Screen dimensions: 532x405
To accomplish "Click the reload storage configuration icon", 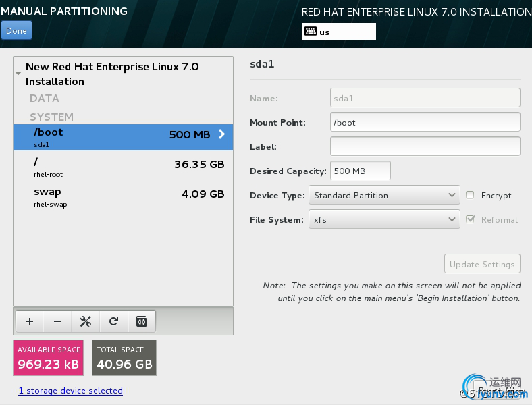I will coord(113,321).
